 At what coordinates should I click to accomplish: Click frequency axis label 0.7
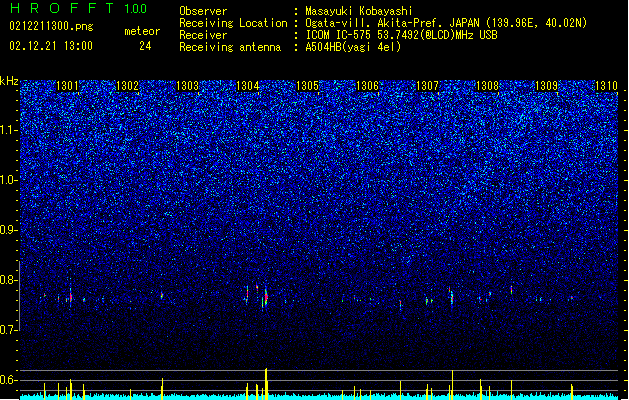pos(9,330)
